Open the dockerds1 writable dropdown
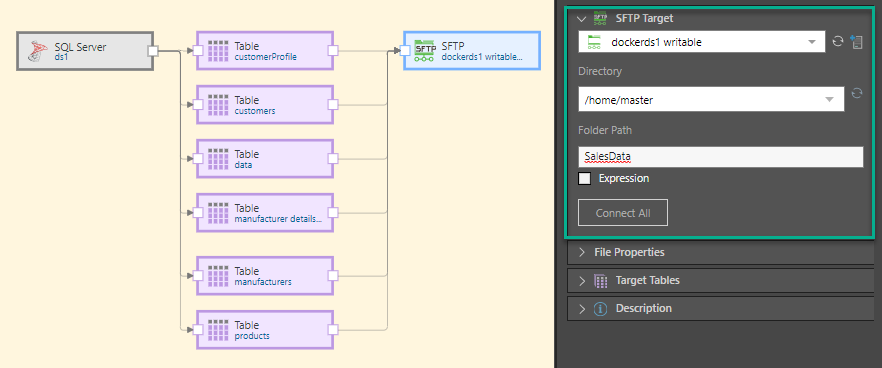The image size is (882, 368). point(701,42)
